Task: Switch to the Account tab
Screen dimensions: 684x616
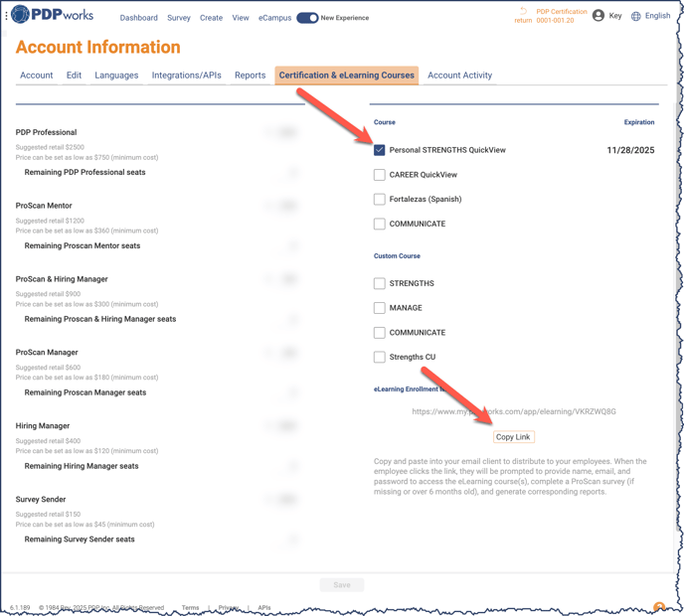Action: click(x=36, y=76)
